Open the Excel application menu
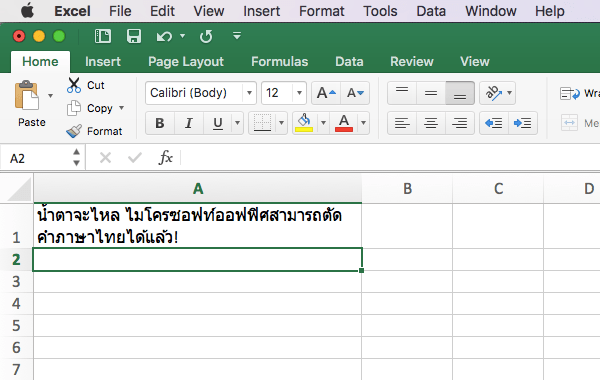Screen dimensions: 600x380 coord(72,11)
